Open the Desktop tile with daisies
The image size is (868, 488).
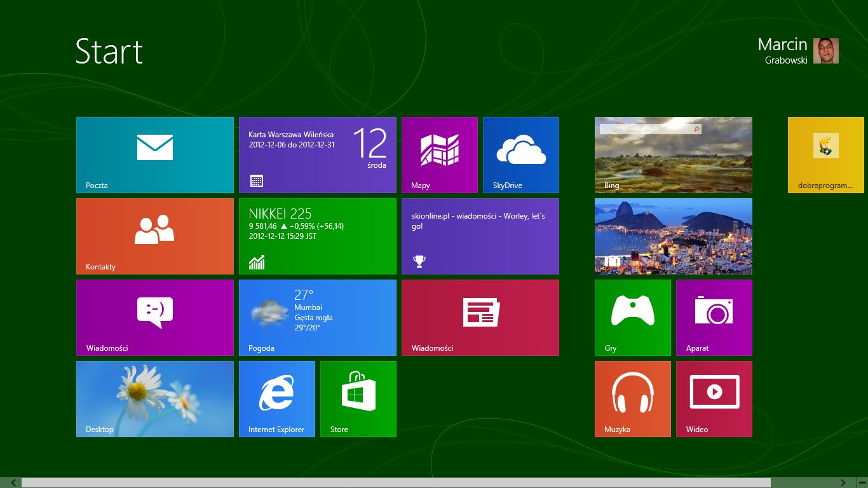click(155, 399)
